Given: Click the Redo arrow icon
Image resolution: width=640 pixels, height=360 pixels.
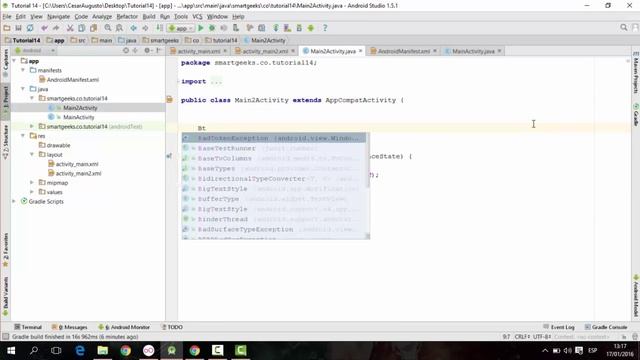Looking at the screenshot, I should (x=56, y=28).
